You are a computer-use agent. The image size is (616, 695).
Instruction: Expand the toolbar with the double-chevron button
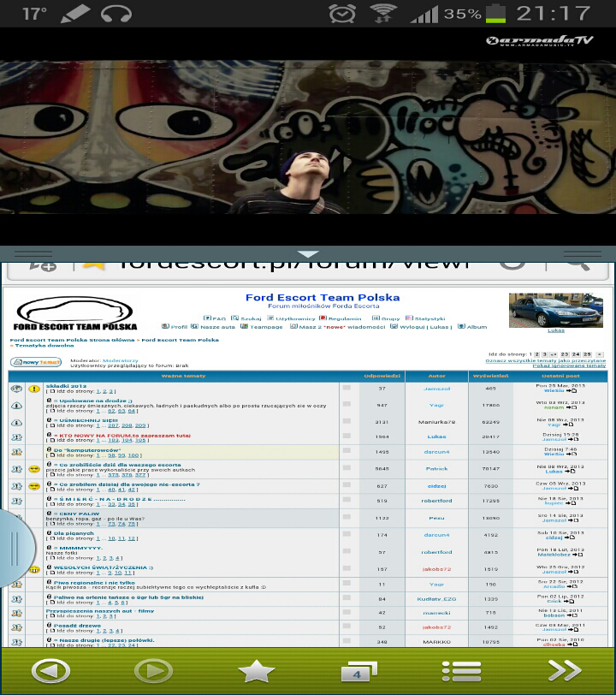coord(565,671)
